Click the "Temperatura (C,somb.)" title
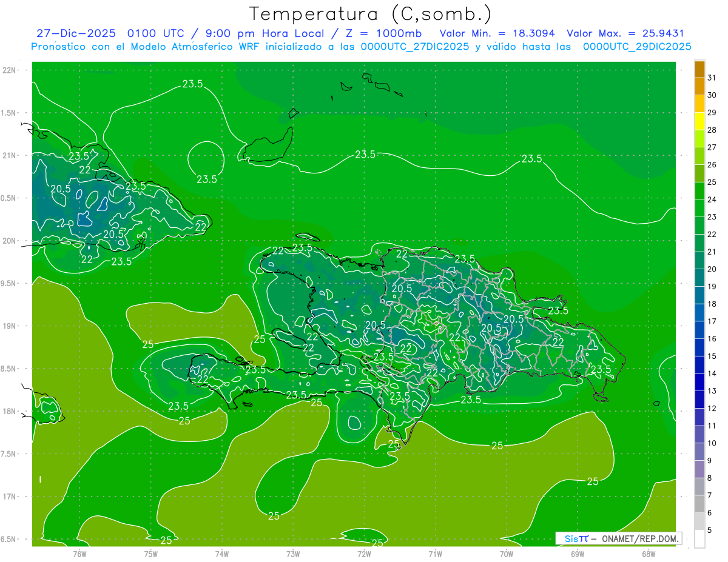This screenshot has width=728, height=562. (x=369, y=15)
